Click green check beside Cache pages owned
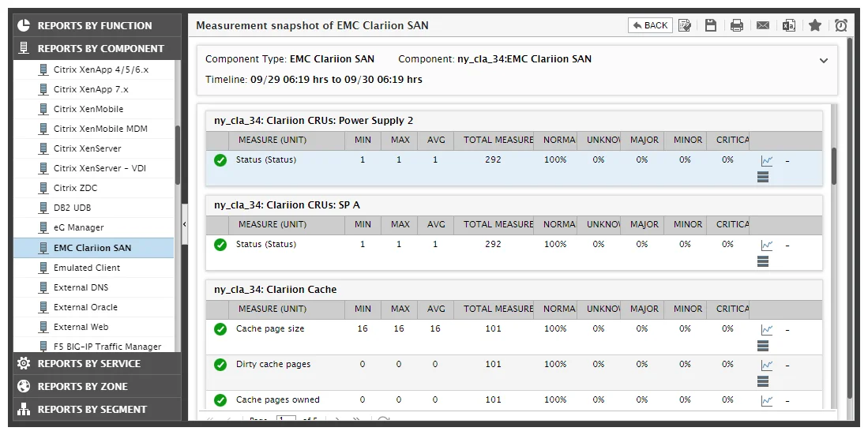 point(220,400)
